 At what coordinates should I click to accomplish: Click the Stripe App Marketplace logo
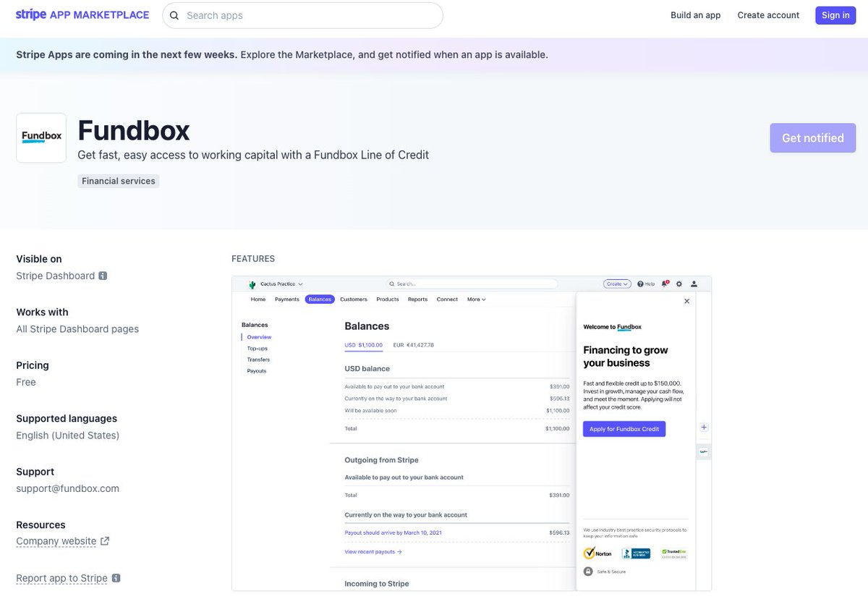tap(82, 15)
